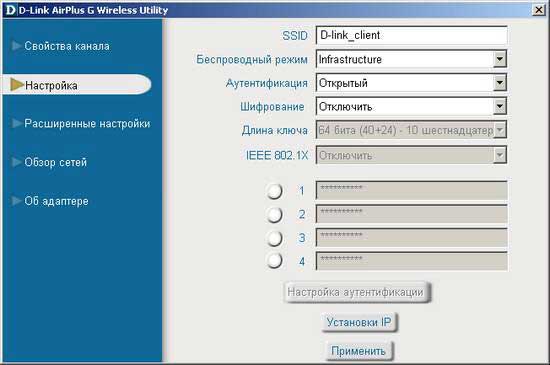
Task: Click the gold arrow icon beside Настройка
Action: tap(16, 85)
